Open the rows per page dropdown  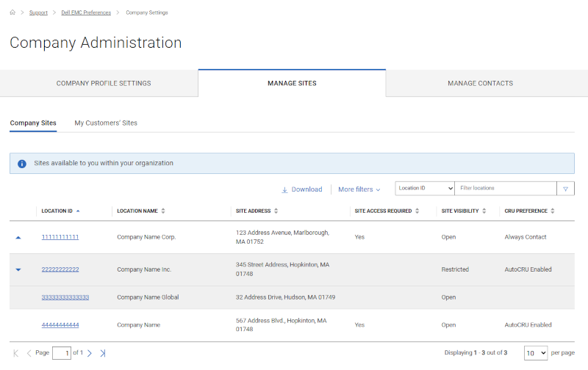coord(535,353)
